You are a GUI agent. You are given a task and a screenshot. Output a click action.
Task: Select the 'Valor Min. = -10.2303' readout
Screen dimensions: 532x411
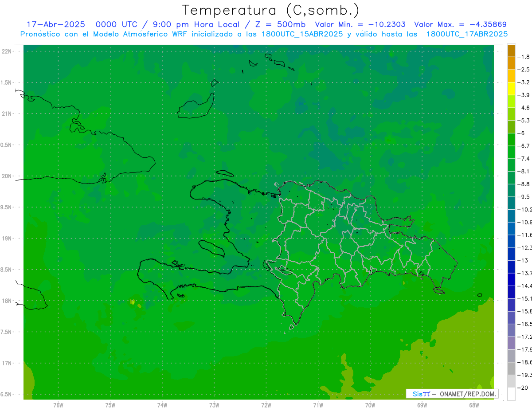point(360,25)
